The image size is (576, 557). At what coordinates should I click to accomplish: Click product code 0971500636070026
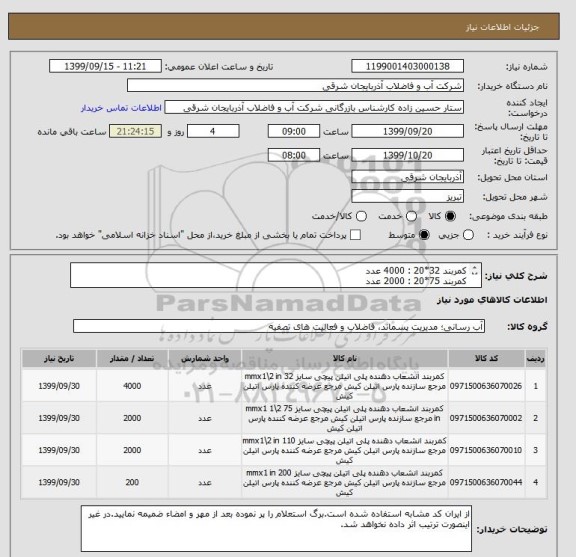(x=486, y=386)
